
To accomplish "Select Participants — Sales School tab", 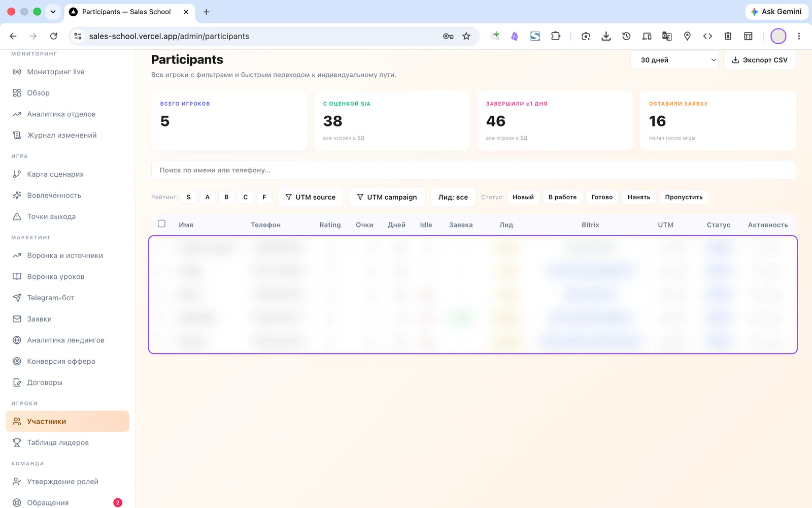I will (x=126, y=12).
